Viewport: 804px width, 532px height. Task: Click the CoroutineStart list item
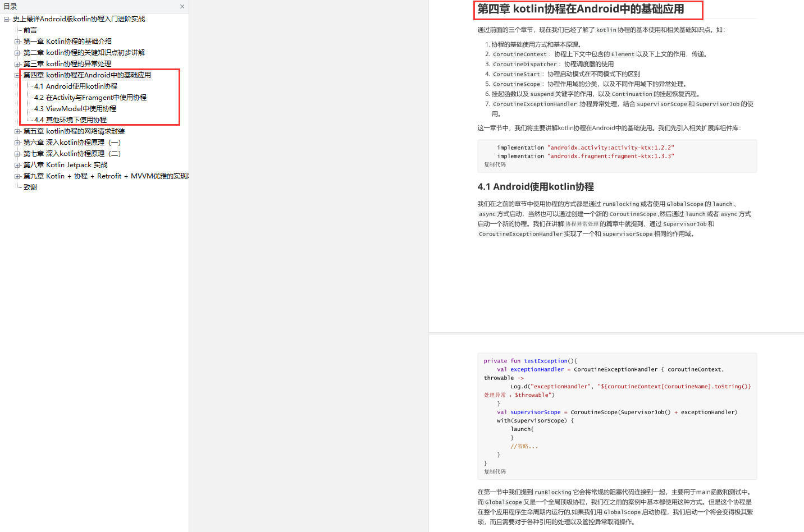566,74
